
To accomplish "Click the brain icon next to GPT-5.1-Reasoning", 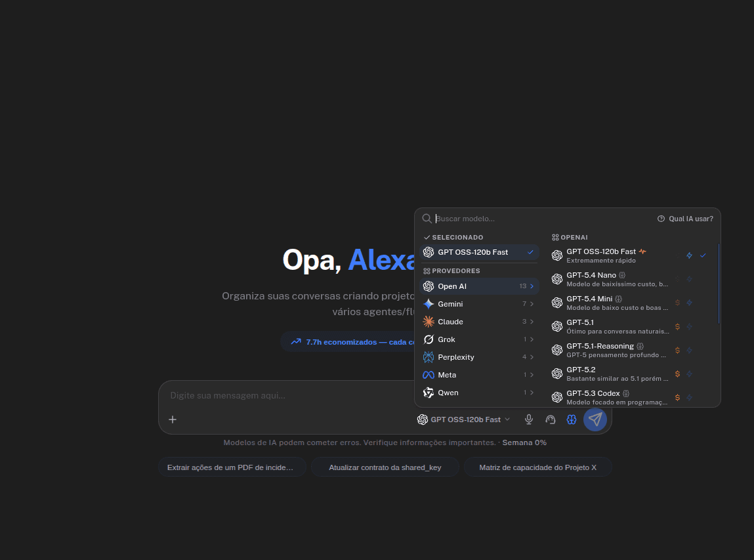I will [x=640, y=346].
